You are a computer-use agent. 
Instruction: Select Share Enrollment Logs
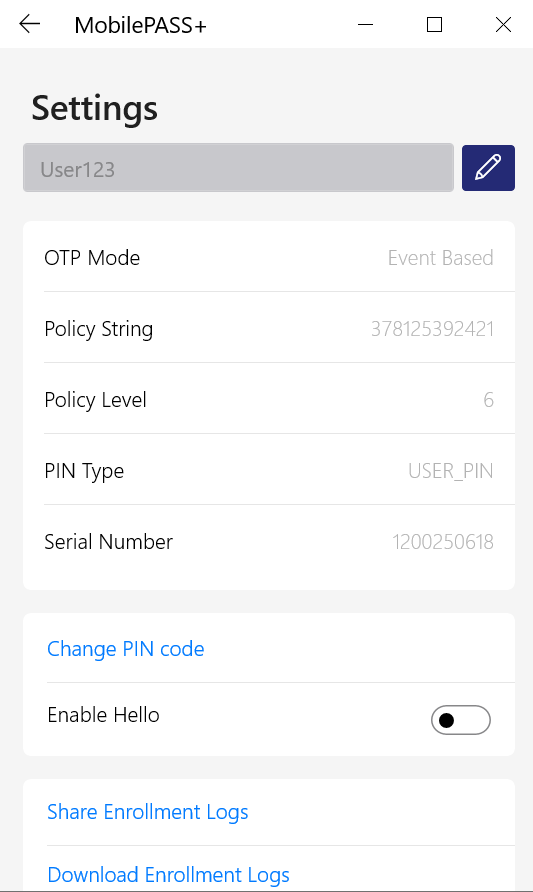(148, 812)
